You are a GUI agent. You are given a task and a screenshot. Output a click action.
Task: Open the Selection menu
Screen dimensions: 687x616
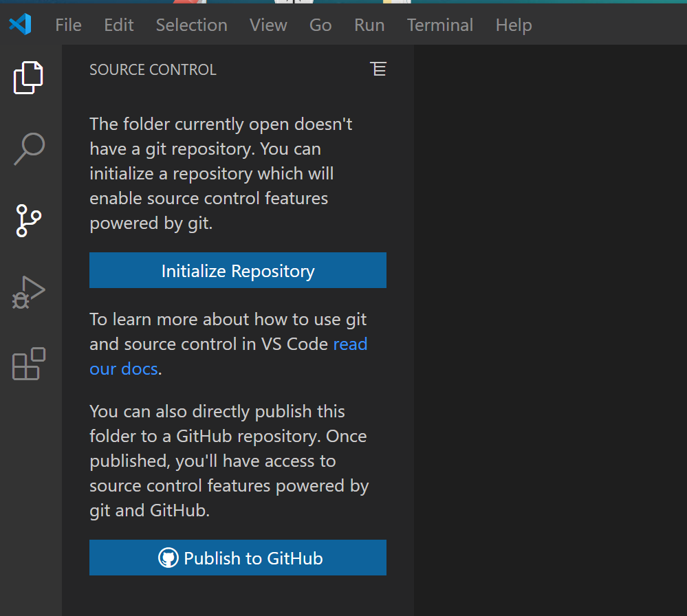pos(191,25)
